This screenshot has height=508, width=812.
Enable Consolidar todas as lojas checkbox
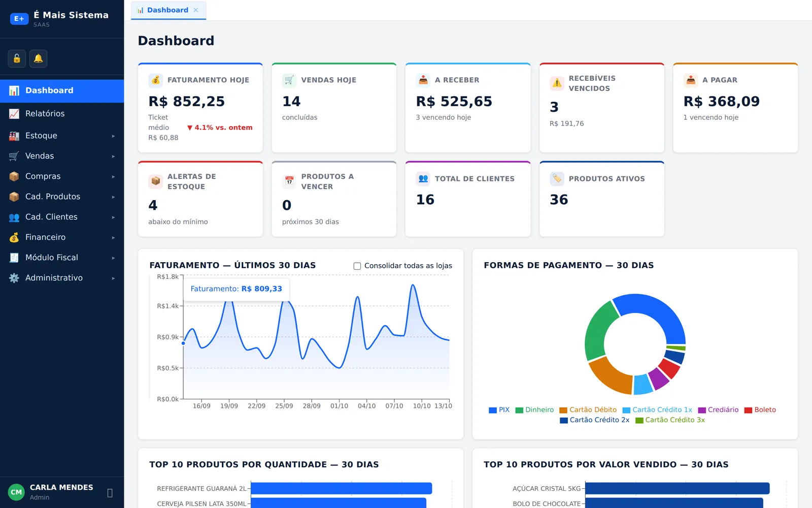coord(357,266)
